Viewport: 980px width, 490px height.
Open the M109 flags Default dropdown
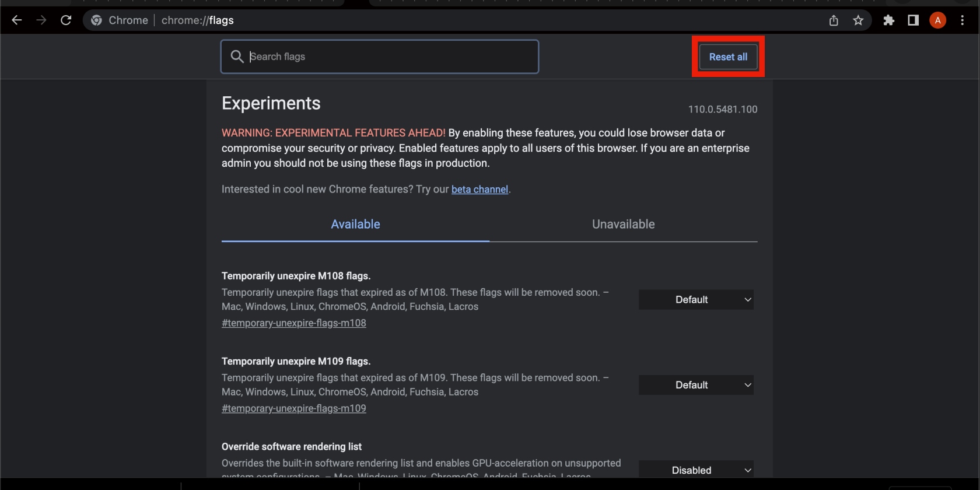[x=696, y=385]
